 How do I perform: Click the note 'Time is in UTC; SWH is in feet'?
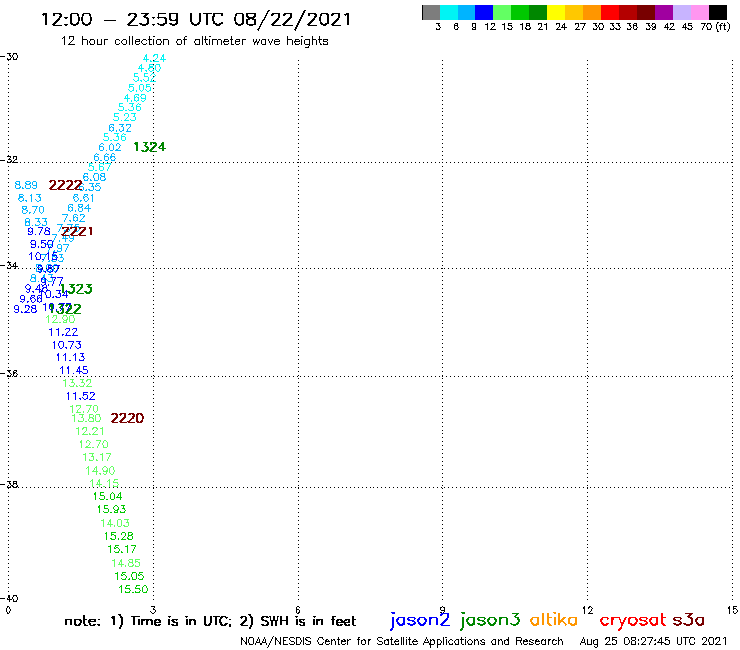(210, 621)
